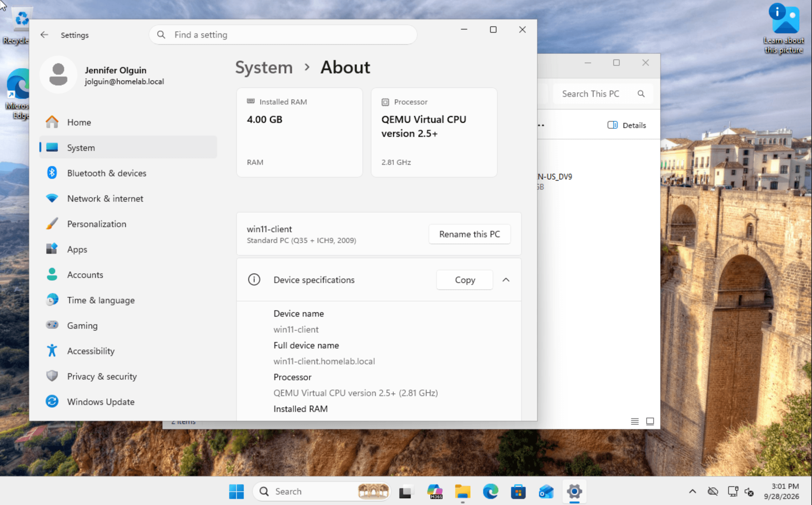Launch Microsoft 365 Copilot from taskbar
812x505 pixels.
click(435, 492)
